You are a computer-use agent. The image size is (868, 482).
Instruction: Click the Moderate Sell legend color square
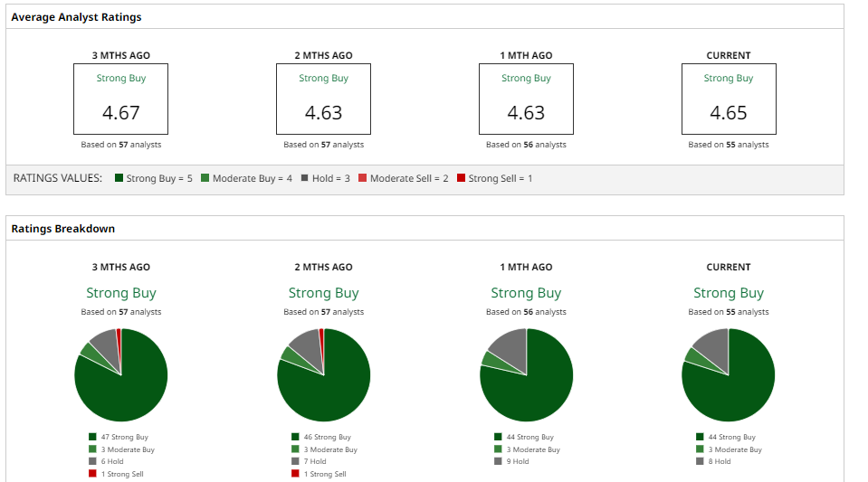[x=363, y=177]
